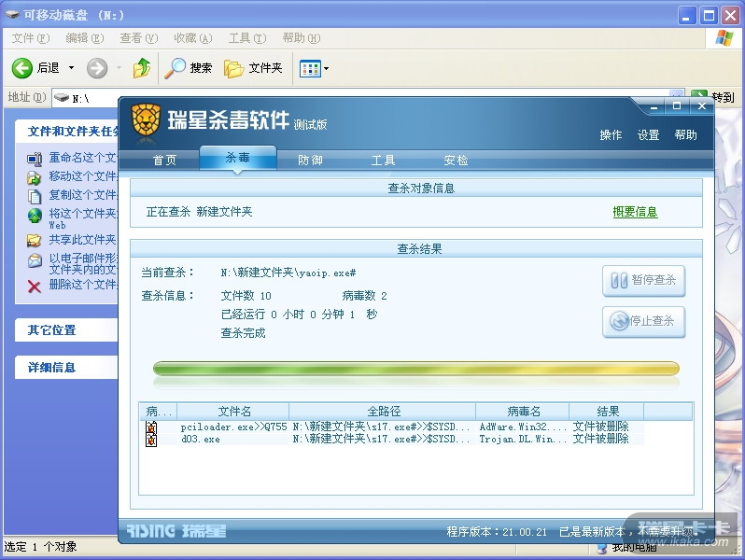
Task: Click the 共享此文件夹 task link
Action: click(82, 239)
